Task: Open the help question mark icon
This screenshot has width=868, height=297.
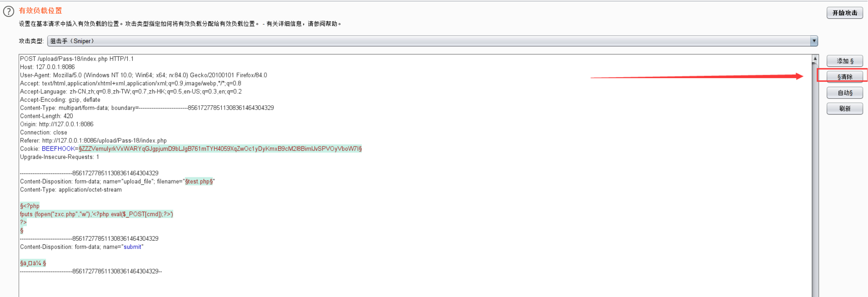Action: point(8,12)
